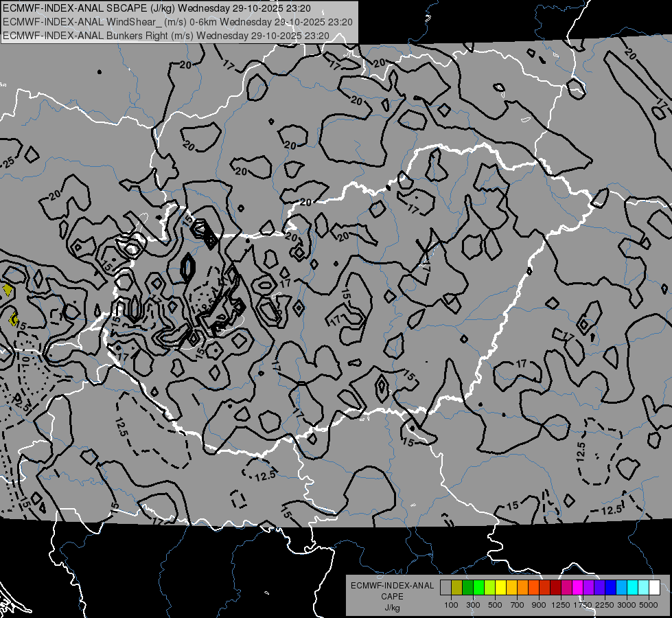Click the legend value 5000
This screenshot has height=618, width=672.
tap(649, 605)
